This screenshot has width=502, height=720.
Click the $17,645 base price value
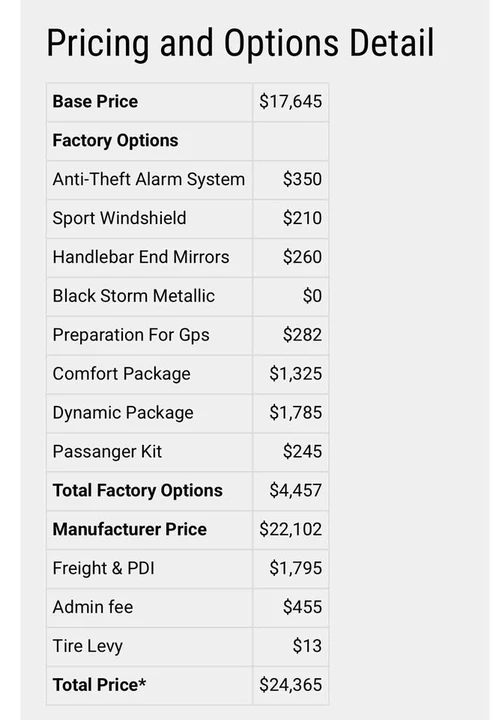290,101
